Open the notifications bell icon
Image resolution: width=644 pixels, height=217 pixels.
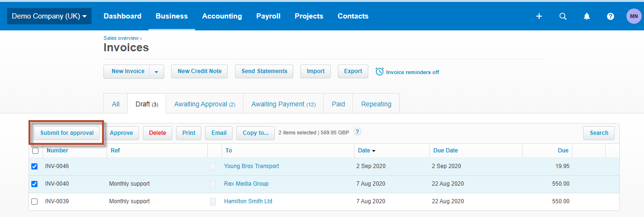(x=587, y=16)
